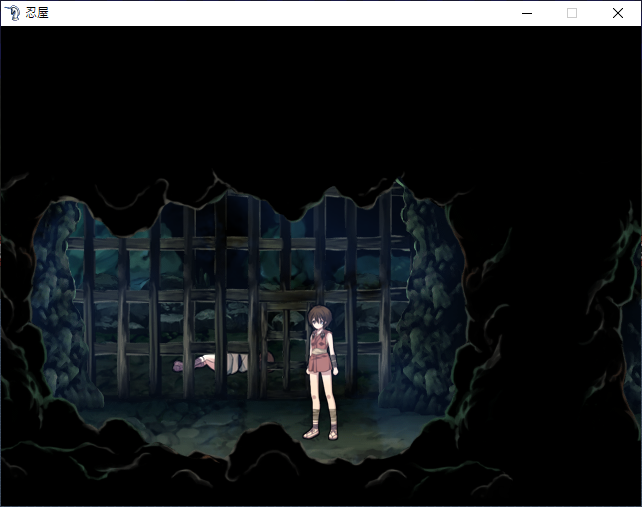Screen dimensions: 642x507
Task: Click the brown-haired ninja girl character
Action: [323, 372]
